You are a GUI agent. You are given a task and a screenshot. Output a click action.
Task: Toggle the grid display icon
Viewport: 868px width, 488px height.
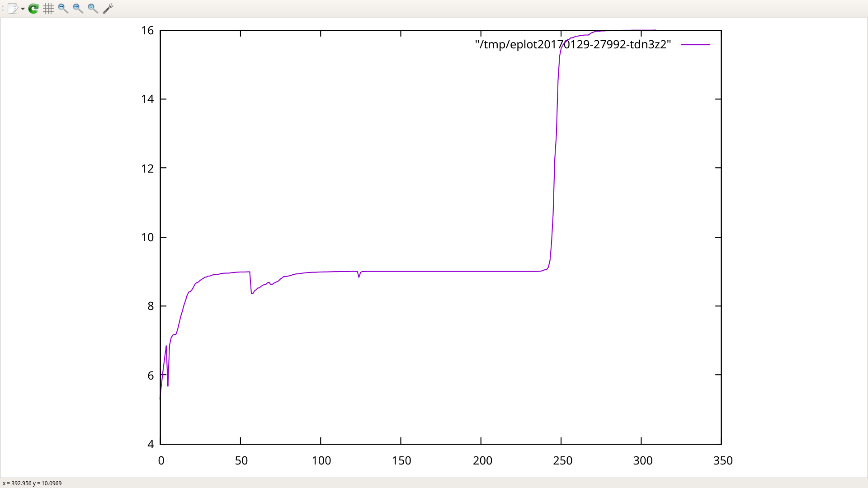pyautogui.click(x=48, y=8)
